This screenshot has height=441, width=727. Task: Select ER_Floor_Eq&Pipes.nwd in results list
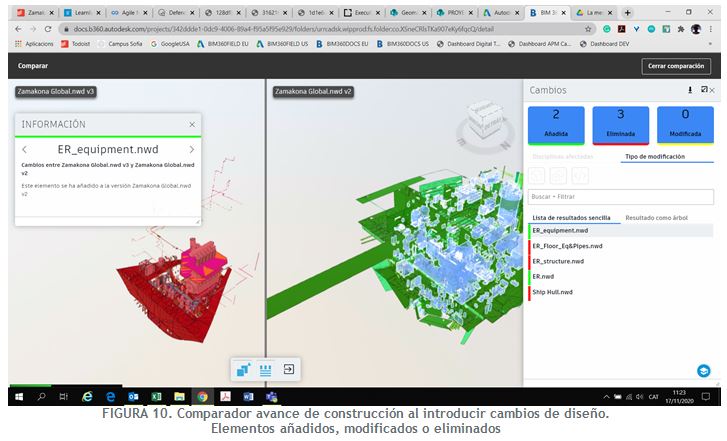567,246
